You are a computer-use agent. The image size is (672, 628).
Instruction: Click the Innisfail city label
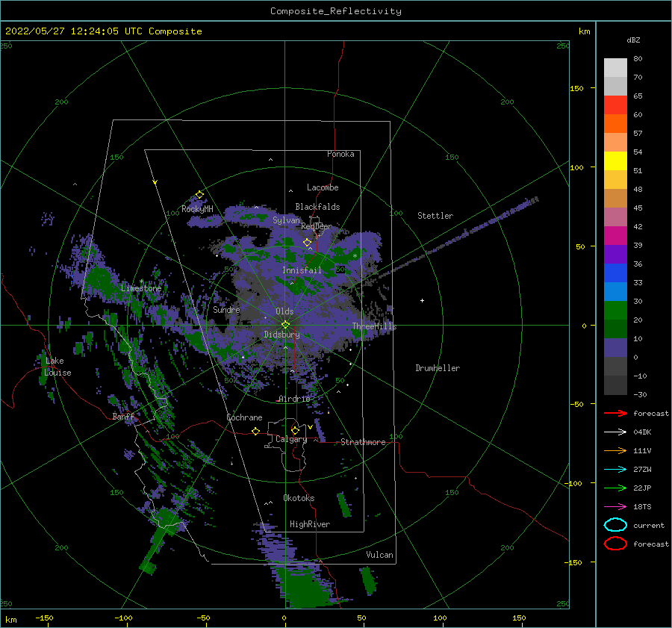tap(302, 270)
